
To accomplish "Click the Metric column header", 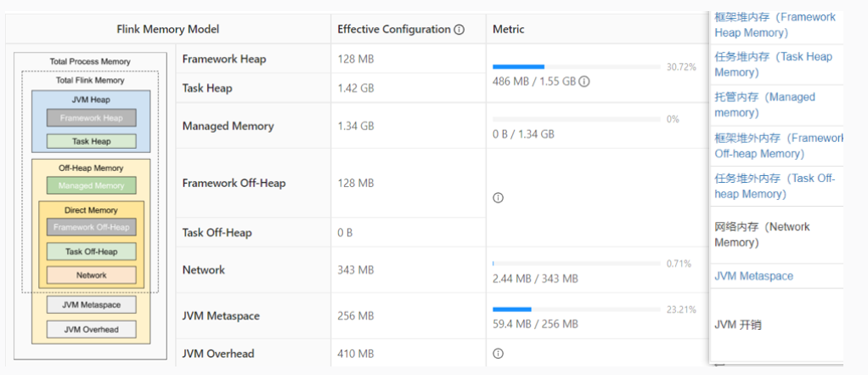I will (508, 30).
